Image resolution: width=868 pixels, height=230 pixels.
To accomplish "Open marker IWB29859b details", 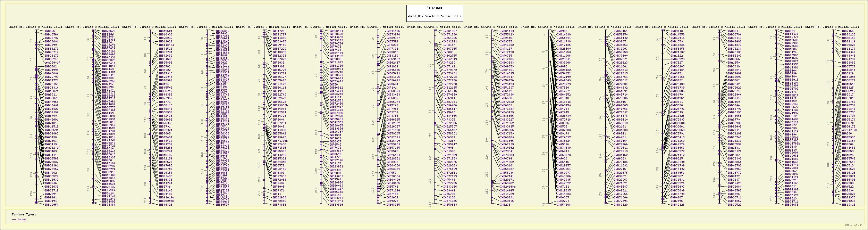I will click(x=280, y=105).
